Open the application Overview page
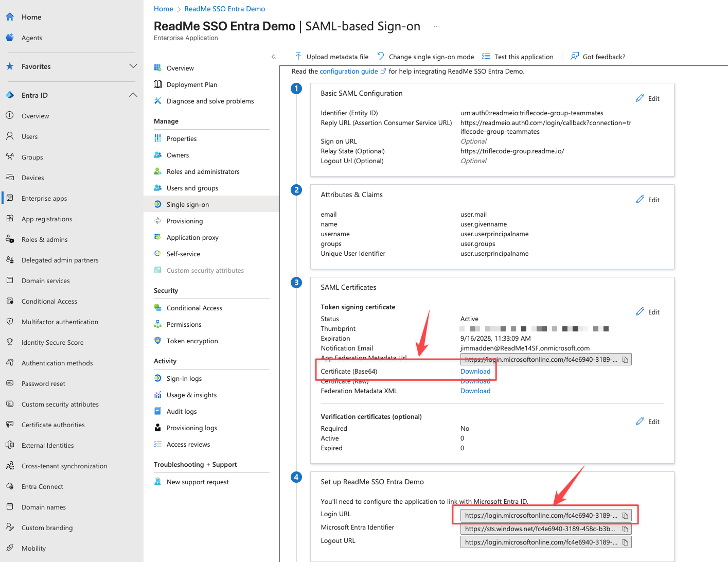The image size is (728, 562). coord(180,68)
